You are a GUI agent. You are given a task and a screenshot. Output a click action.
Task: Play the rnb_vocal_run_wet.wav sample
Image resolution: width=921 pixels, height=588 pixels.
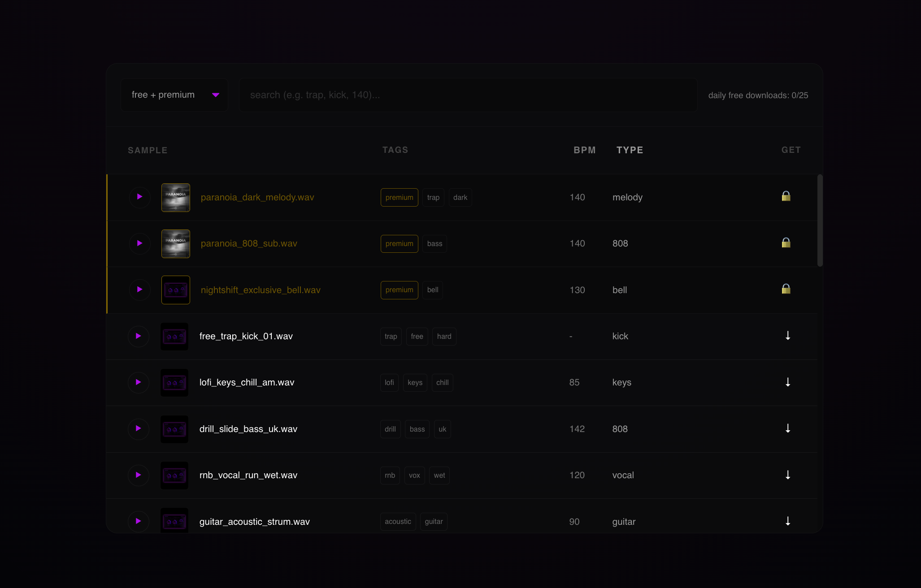click(x=138, y=475)
